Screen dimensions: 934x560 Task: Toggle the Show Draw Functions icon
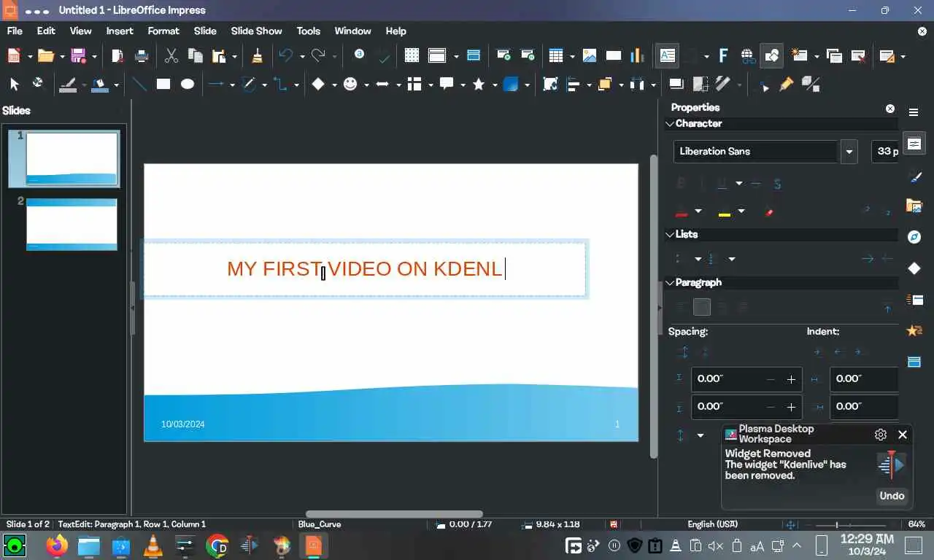771,55
